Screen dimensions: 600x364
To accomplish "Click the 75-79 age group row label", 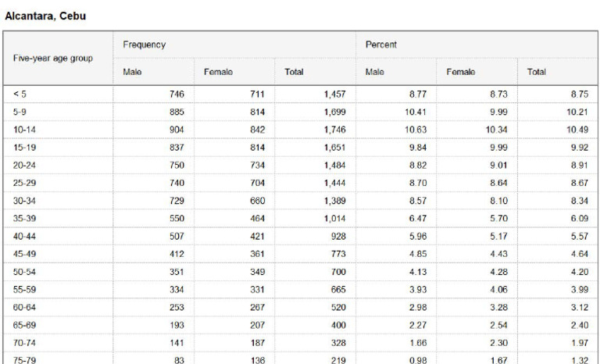I will 24,360.
